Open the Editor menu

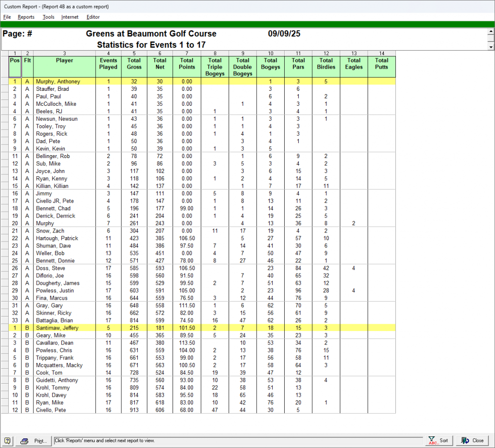(x=93, y=17)
